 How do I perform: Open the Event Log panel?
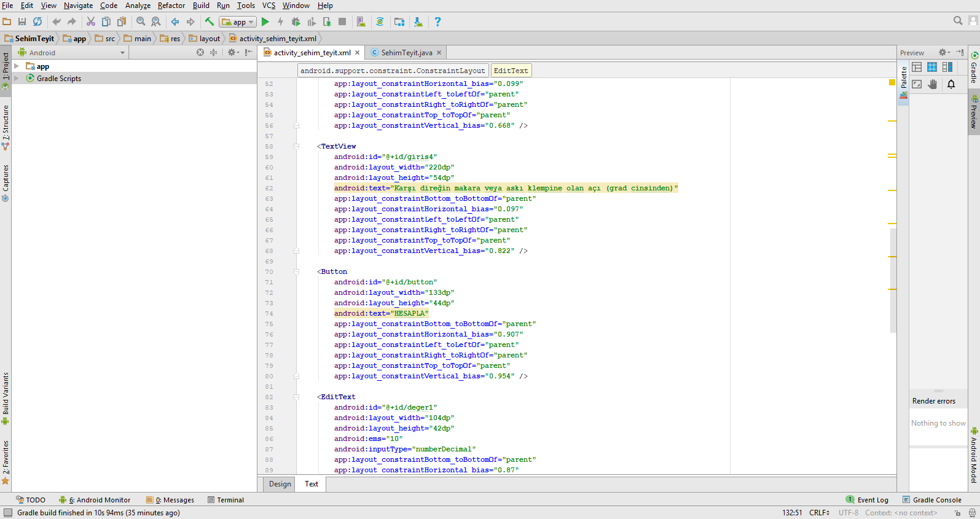[x=867, y=500]
